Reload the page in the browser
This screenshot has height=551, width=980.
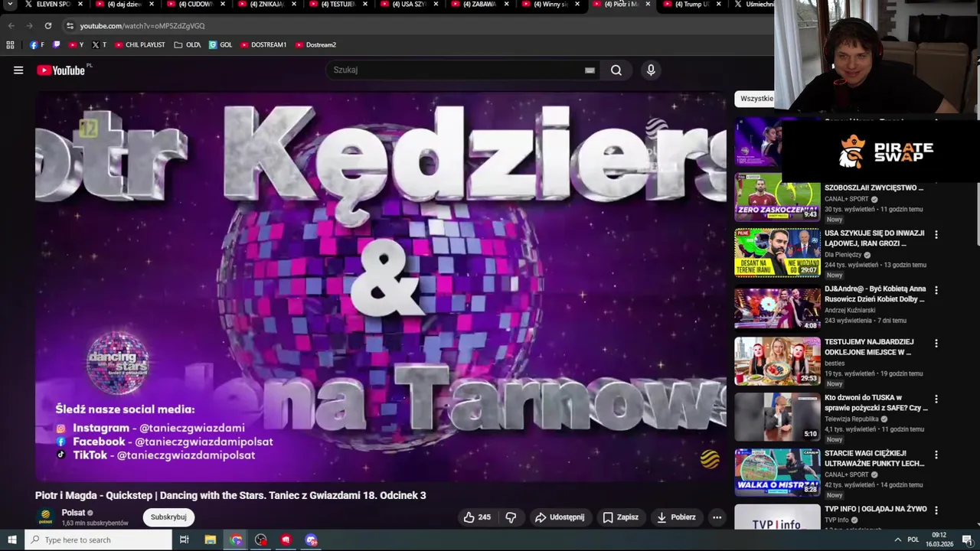point(47,25)
